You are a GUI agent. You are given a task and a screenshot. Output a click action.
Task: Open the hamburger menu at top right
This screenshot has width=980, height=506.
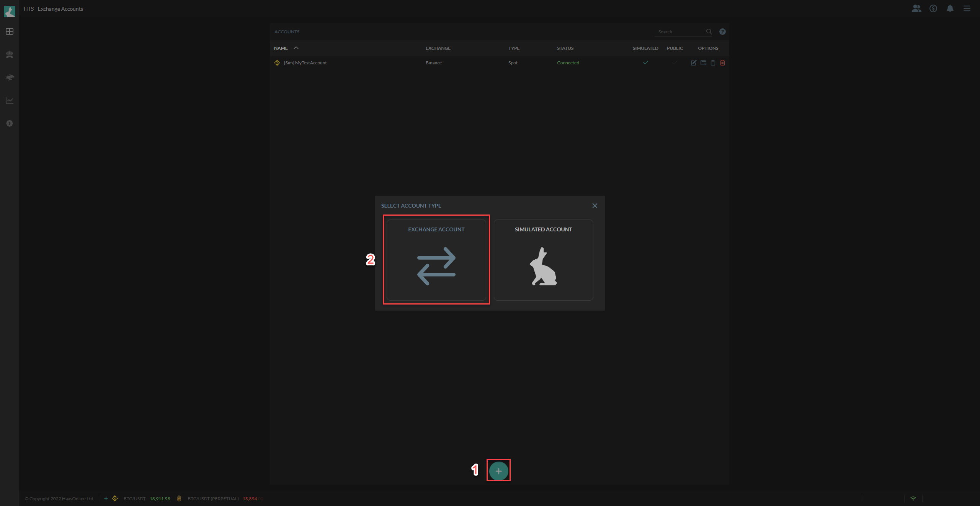[x=967, y=8]
